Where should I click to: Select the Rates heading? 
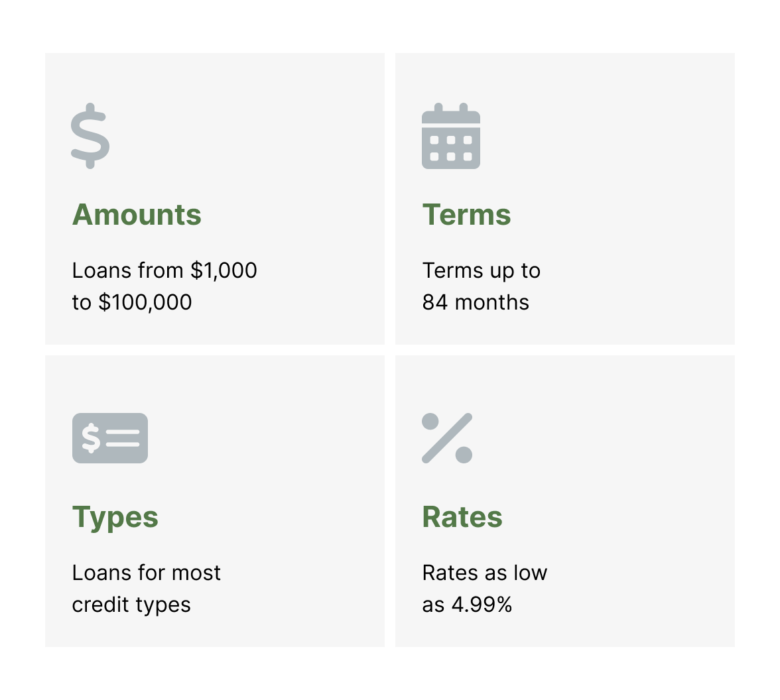point(462,517)
